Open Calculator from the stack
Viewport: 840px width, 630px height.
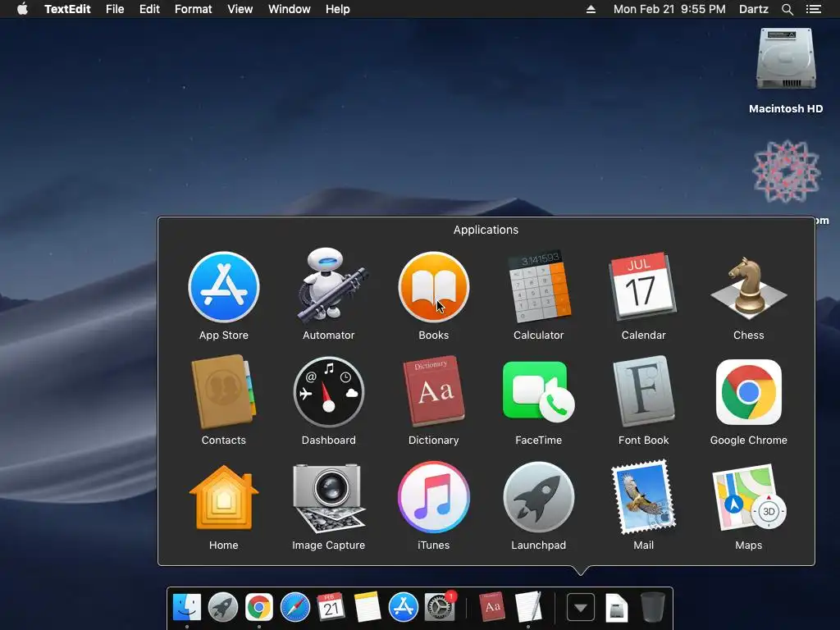click(538, 288)
